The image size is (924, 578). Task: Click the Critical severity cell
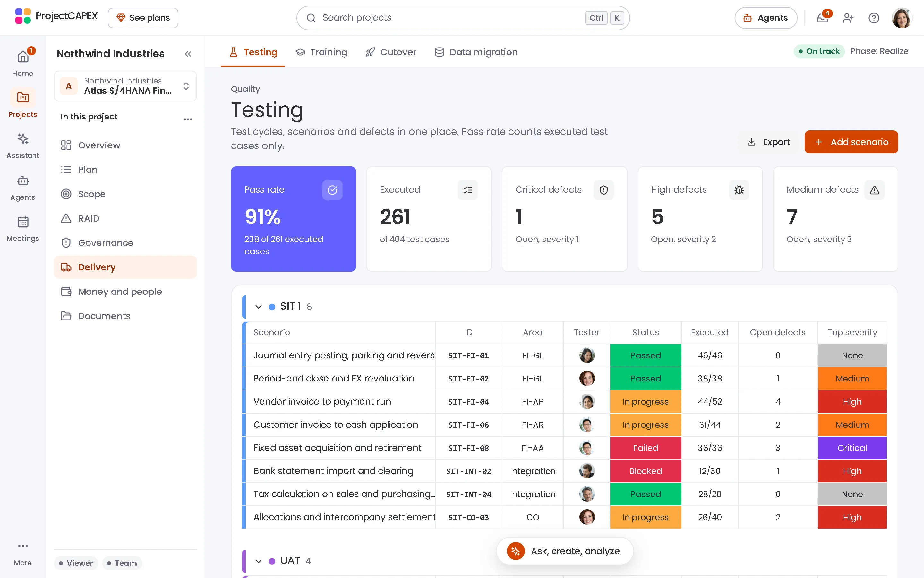point(852,448)
